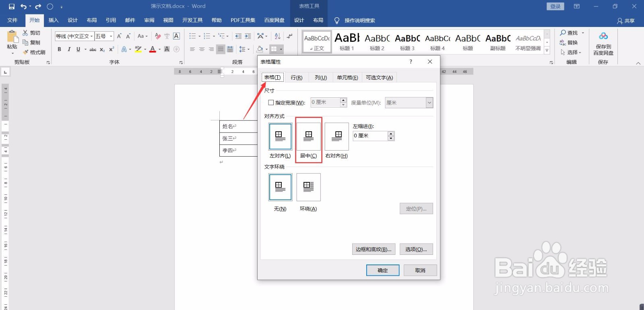
Task: Expand the styles gallery more arrow
Action: point(547,51)
